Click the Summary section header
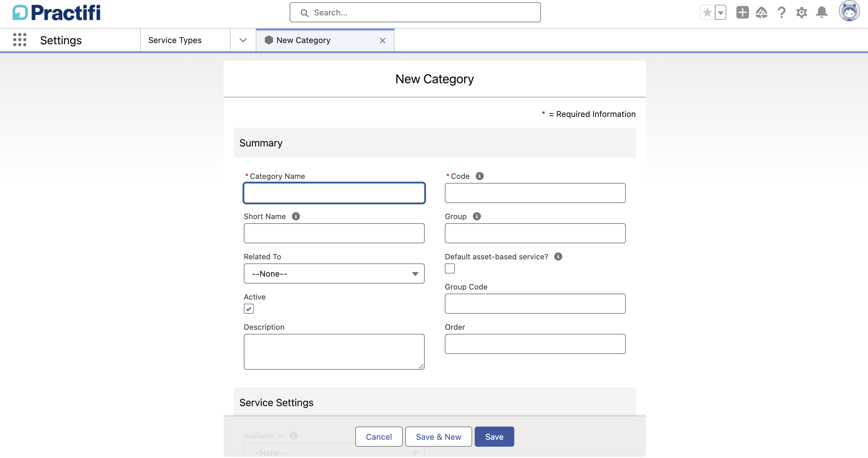The width and height of the screenshot is (868, 458). click(x=435, y=143)
